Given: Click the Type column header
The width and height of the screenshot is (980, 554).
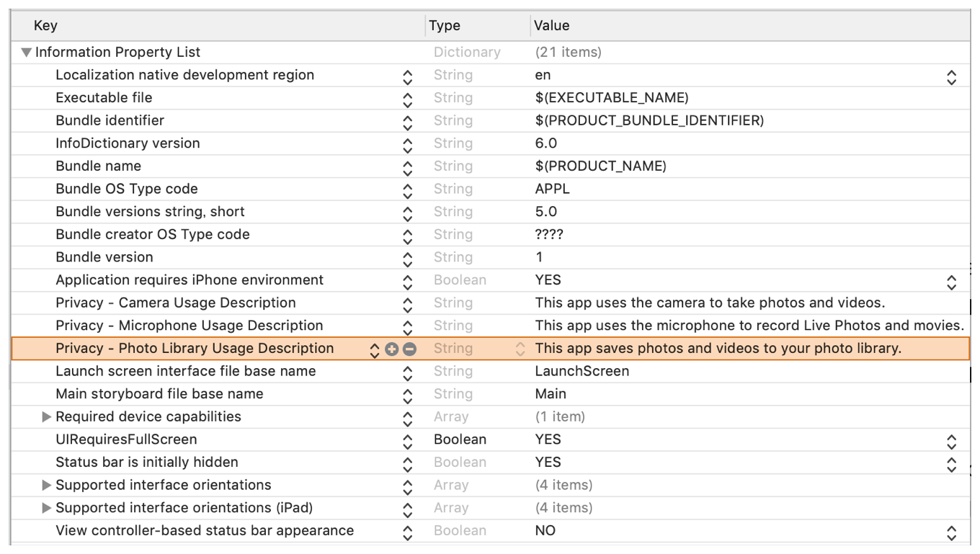Looking at the screenshot, I should [x=445, y=26].
